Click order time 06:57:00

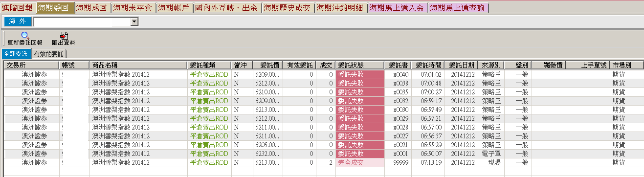tap(431, 127)
